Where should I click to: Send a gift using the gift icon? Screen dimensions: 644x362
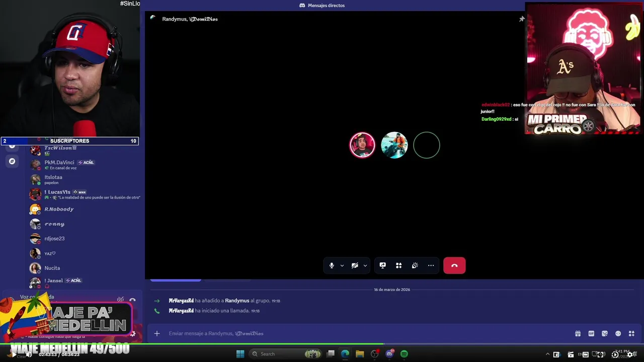(578, 333)
